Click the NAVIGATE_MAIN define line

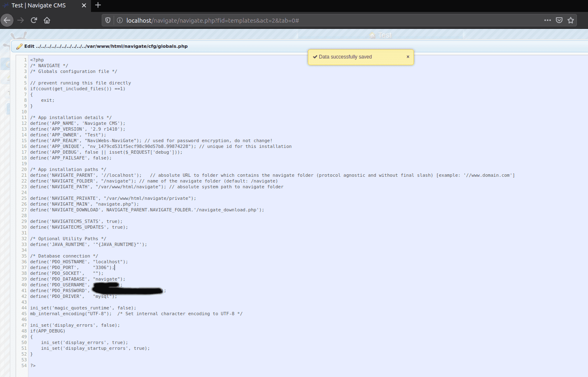click(x=84, y=204)
